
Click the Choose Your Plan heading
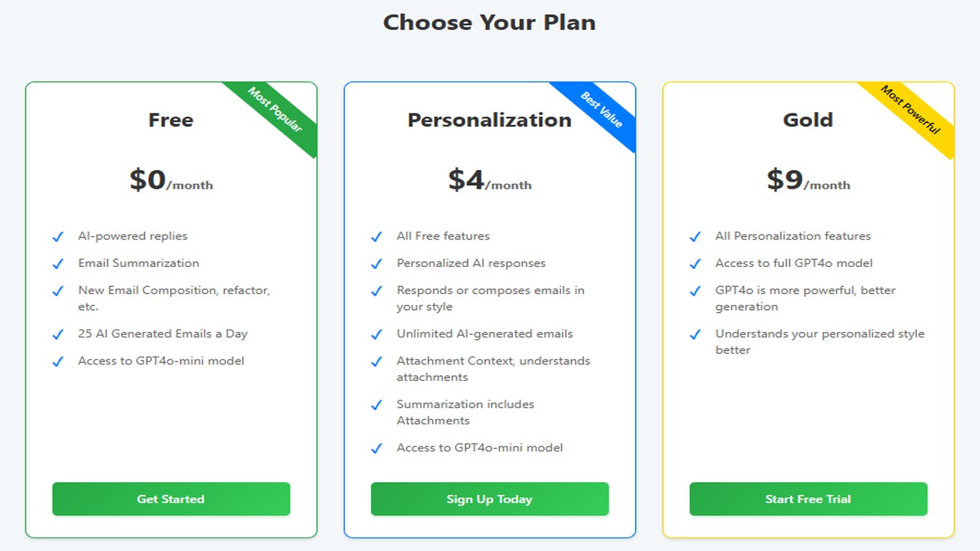coord(489,22)
